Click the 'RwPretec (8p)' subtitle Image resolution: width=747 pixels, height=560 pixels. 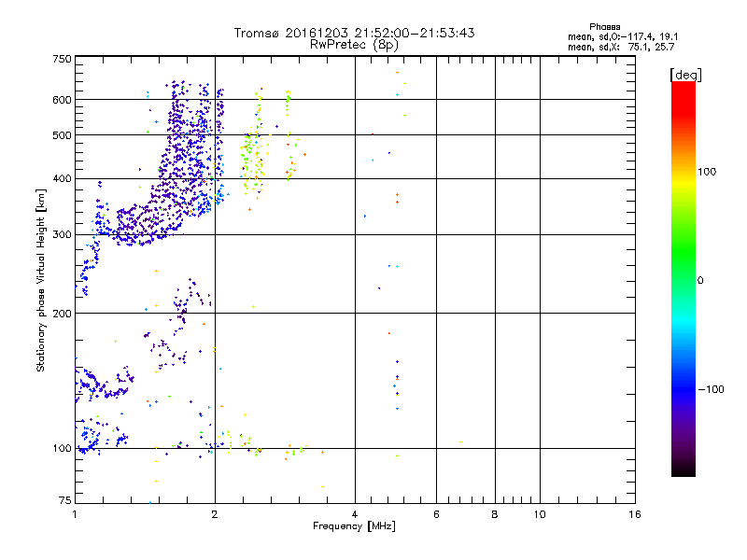pos(354,45)
